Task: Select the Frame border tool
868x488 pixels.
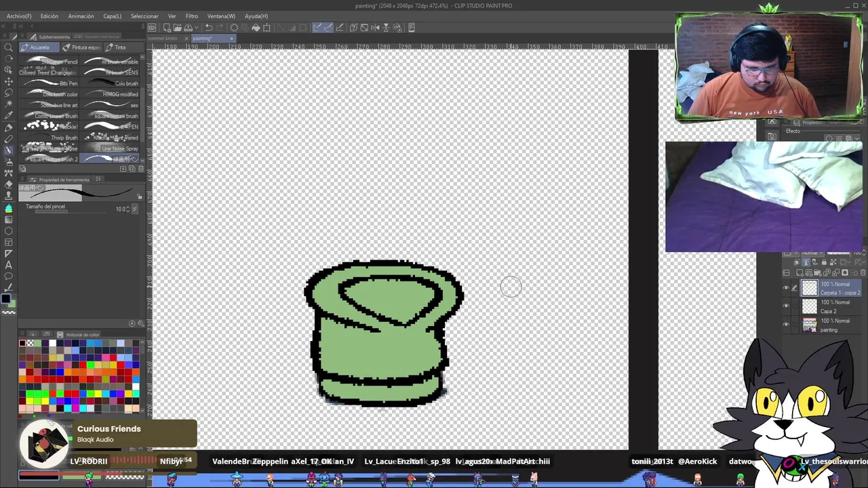Action: 9,243
